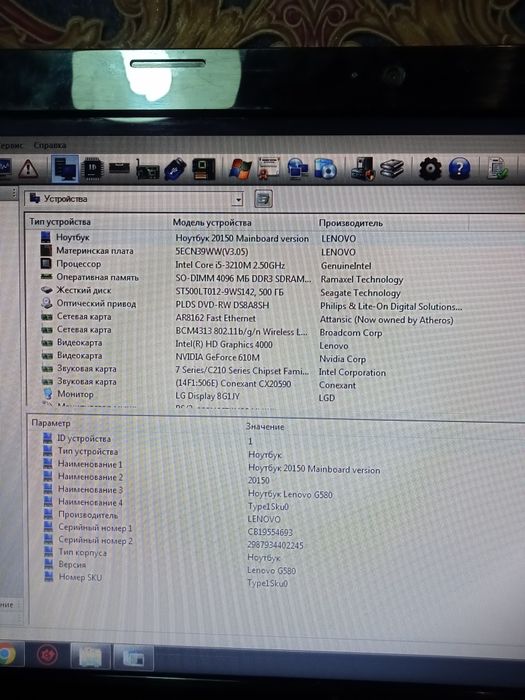This screenshot has height=700, width=525.
Task: Select Сетевая карта row with BCM4313 Wireless
Action: [x=254, y=330]
